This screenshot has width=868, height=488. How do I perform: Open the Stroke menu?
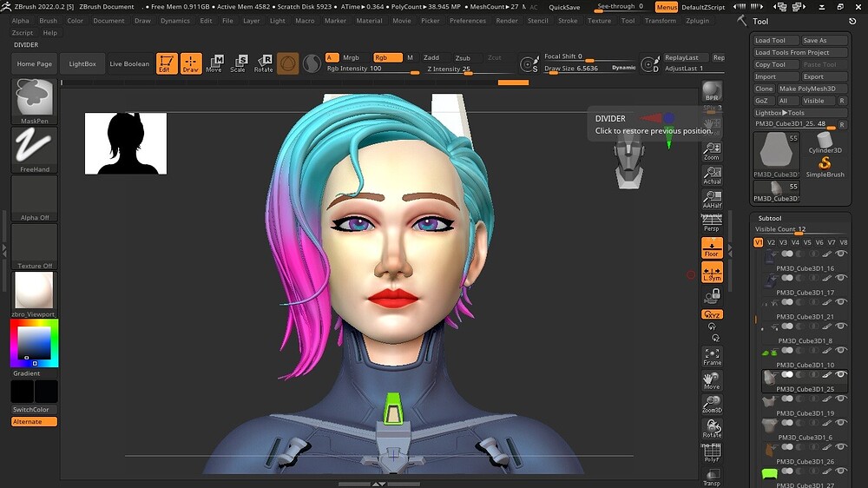[x=568, y=21]
